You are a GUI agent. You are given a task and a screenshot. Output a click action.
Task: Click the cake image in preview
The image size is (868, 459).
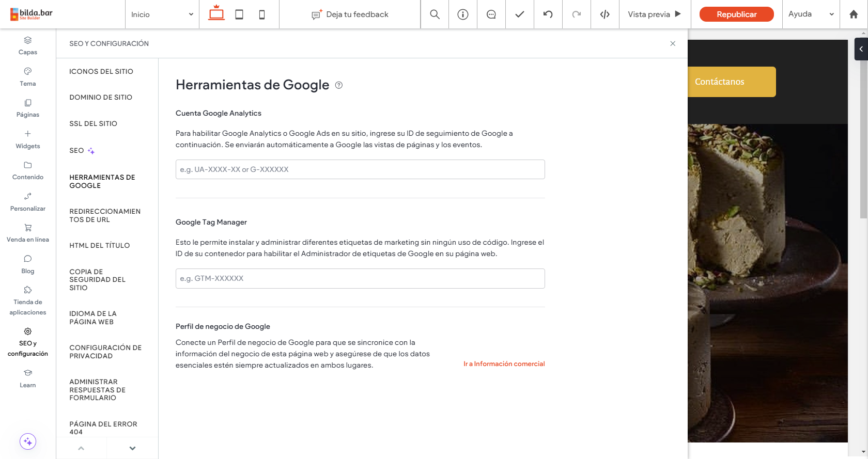(x=768, y=282)
